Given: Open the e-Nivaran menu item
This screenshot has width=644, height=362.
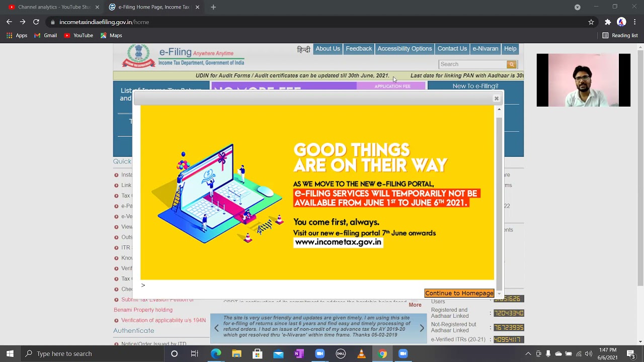Looking at the screenshot, I should click(486, 49).
